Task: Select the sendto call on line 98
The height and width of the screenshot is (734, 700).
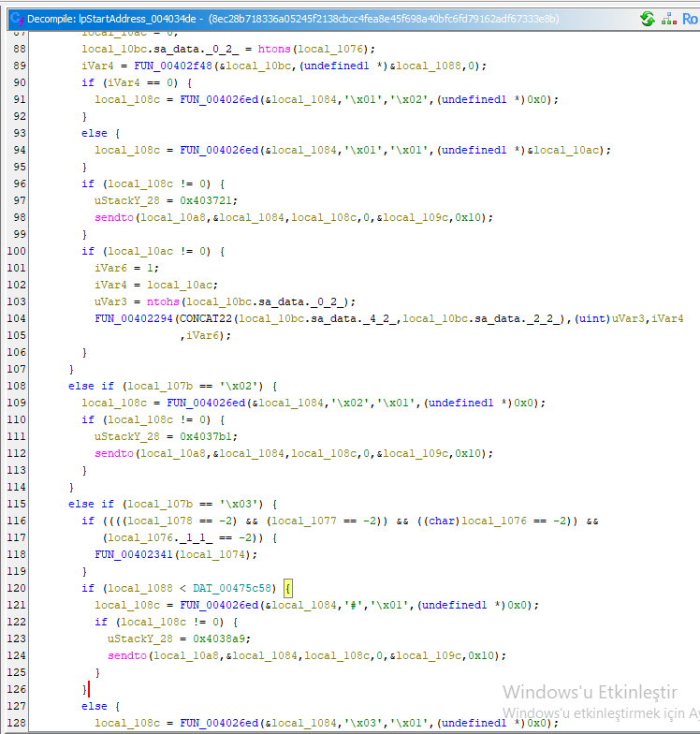Action: coord(114,217)
